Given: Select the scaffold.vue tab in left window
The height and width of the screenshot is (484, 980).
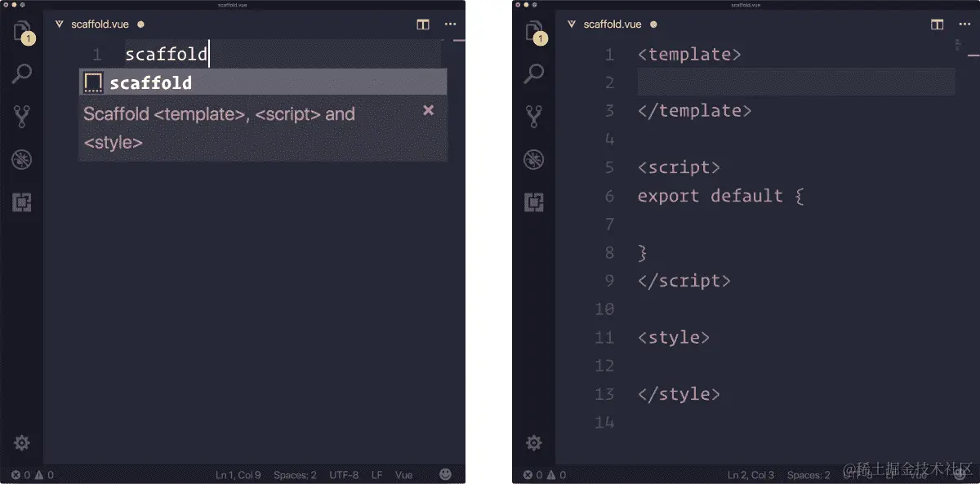Looking at the screenshot, I should click(100, 24).
